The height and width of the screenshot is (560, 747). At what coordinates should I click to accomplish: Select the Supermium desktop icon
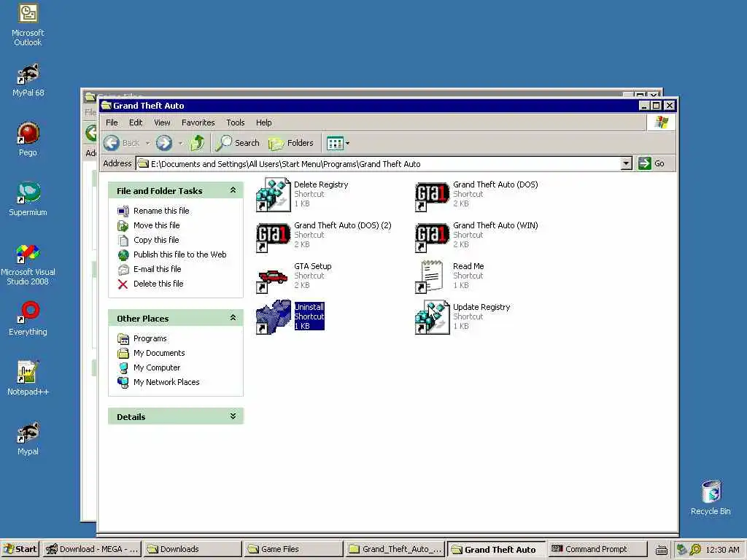28,199
